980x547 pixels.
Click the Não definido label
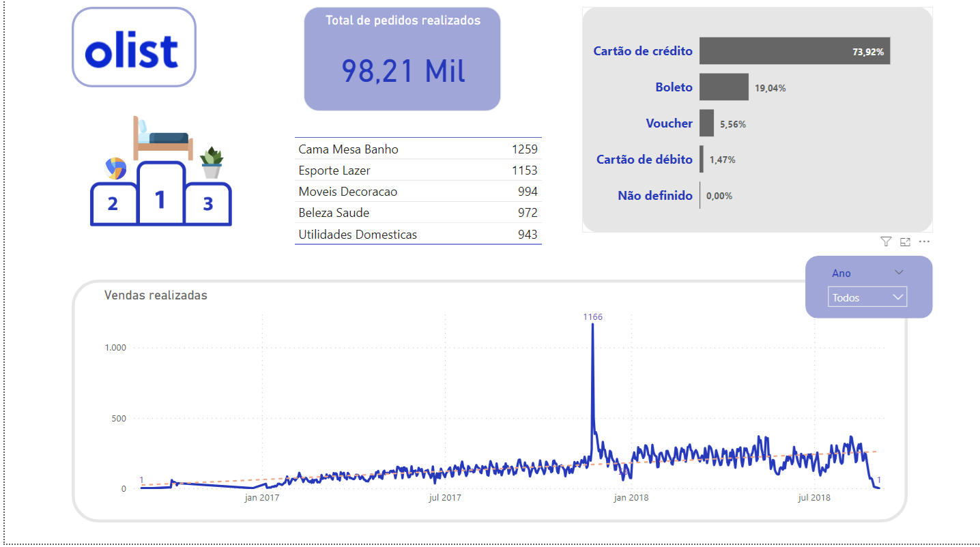click(655, 196)
